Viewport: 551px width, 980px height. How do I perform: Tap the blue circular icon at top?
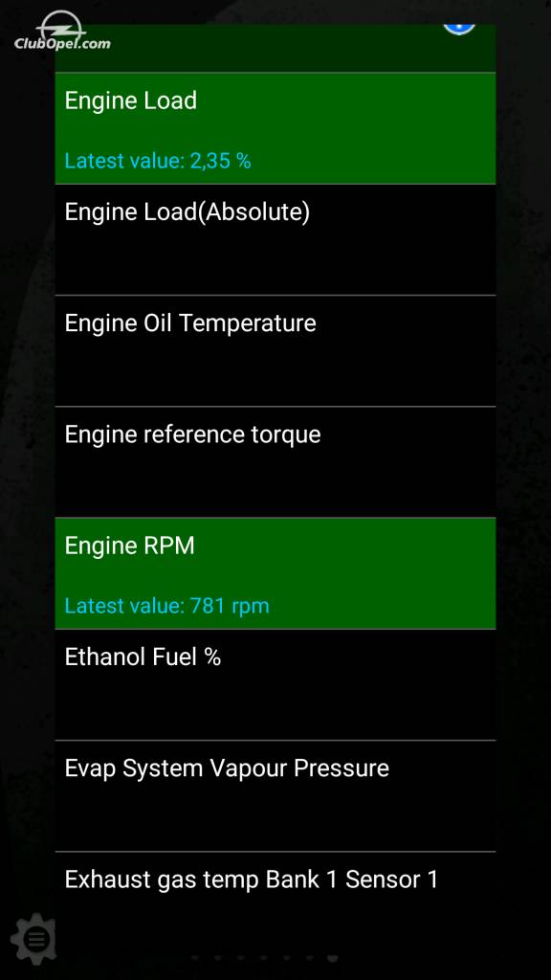pyautogui.click(x=459, y=30)
